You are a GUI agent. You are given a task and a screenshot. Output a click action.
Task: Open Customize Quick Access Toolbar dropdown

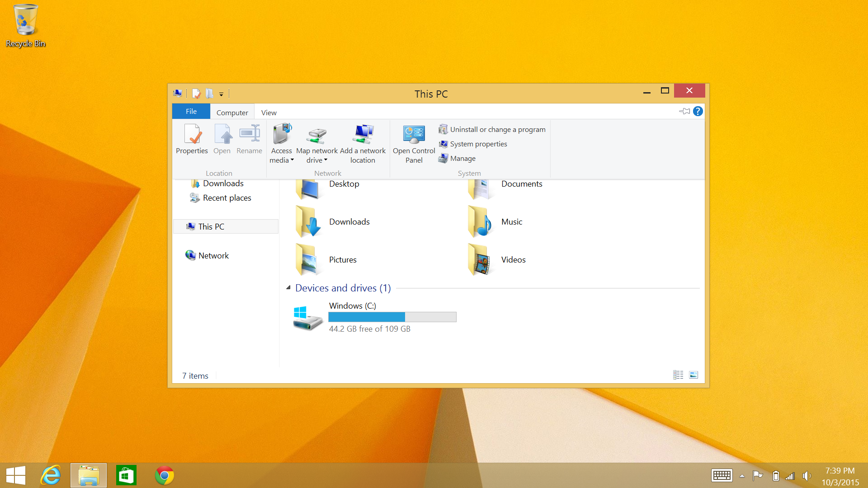pyautogui.click(x=221, y=94)
